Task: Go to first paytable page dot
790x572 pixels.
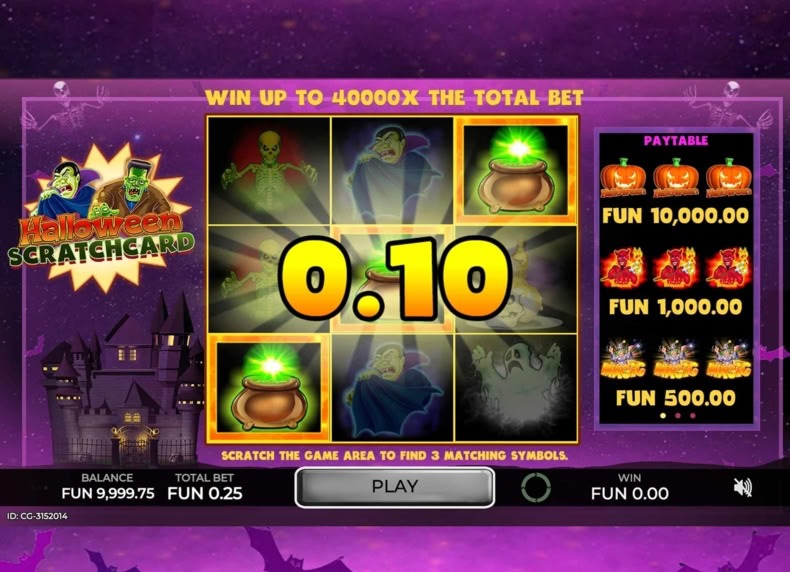Action: click(x=663, y=416)
